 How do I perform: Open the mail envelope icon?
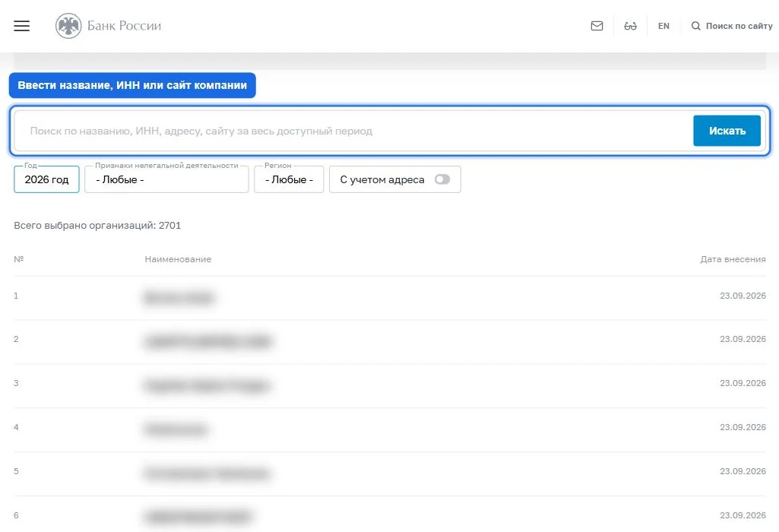pyautogui.click(x=597, y=26)
